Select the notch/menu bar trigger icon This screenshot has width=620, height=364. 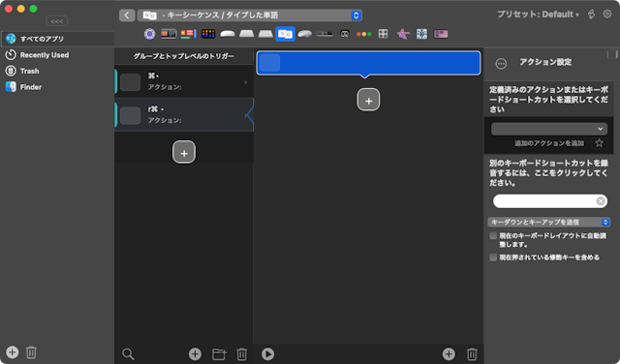(188, 34)
